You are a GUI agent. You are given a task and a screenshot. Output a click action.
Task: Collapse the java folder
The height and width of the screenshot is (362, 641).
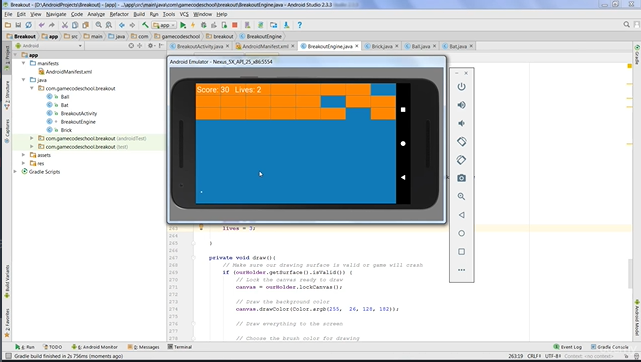tap(23, 80)
